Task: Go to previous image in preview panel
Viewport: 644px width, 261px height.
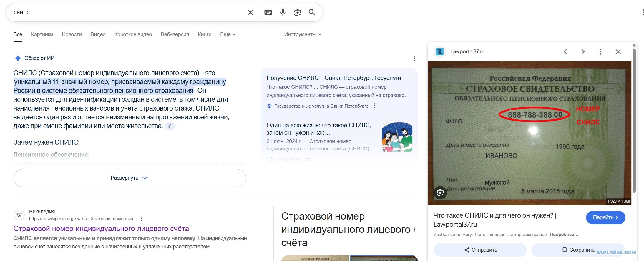Action: pyautogui.click(x=565, y=52)
